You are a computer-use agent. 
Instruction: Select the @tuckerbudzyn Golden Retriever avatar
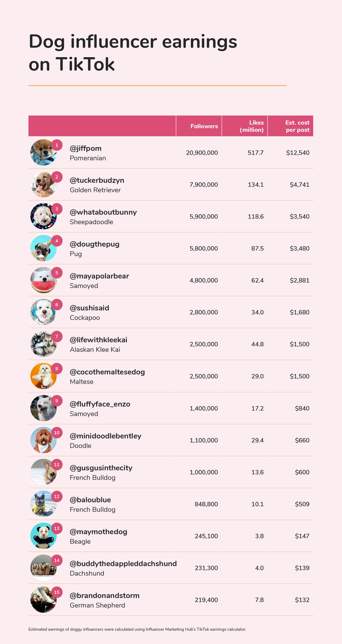pyautogui.click(x=43, y=184)
